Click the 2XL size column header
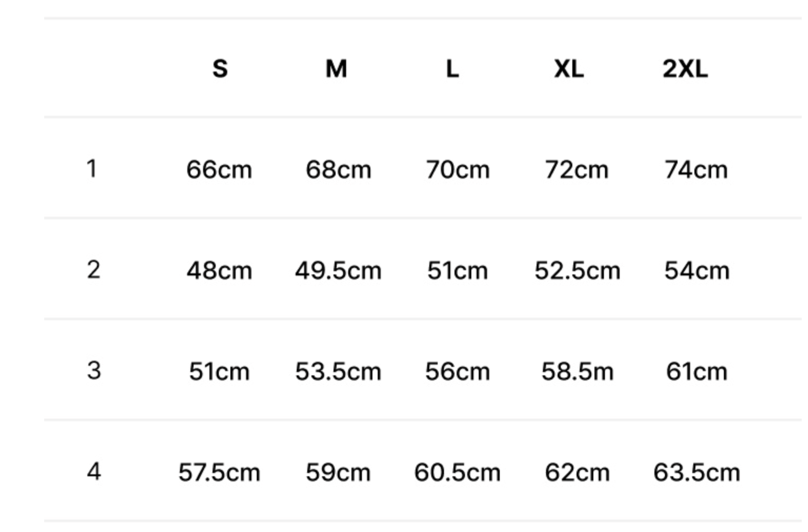This screenshot has width=808, height=532. tap(685, 68)
